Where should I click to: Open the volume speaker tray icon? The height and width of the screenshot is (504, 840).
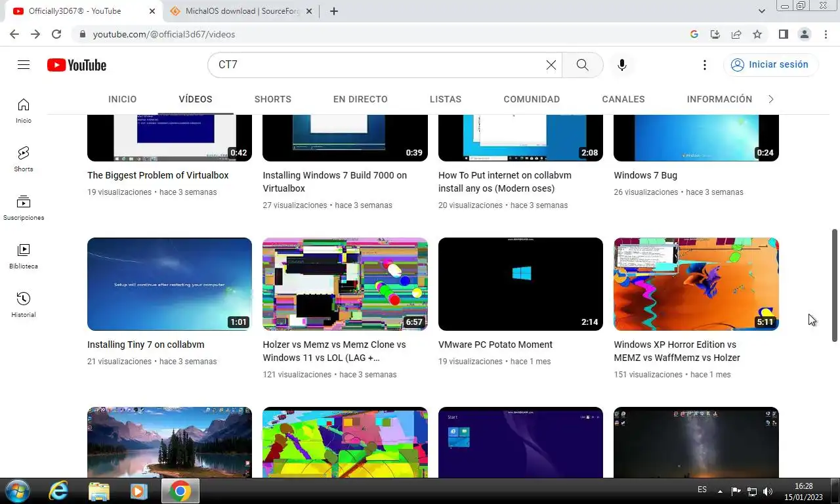768,491
